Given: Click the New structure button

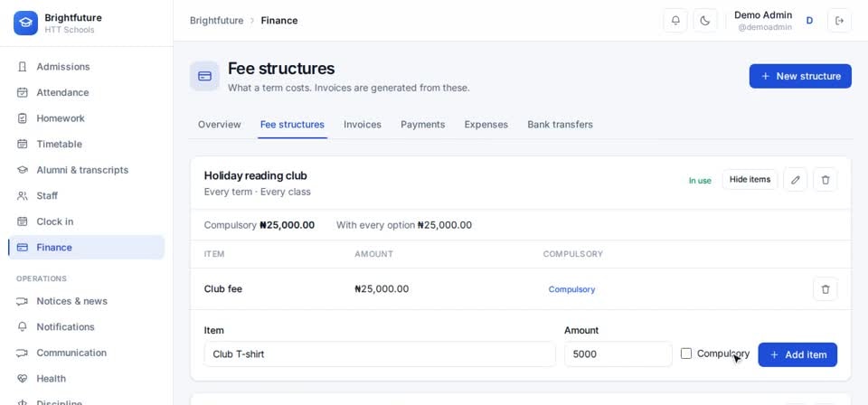Looking at the screenshot, I should pos(800,76).
